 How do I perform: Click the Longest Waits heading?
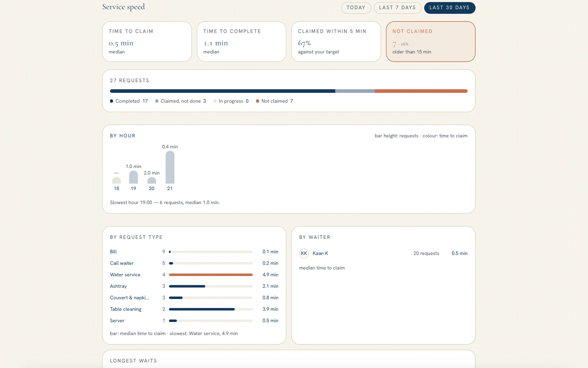134,361
